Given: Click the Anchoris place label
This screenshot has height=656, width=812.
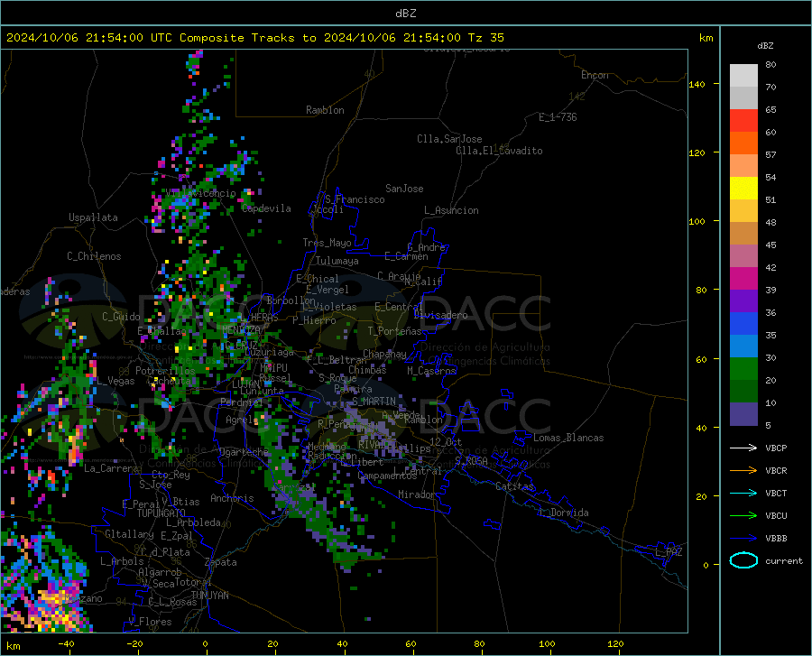Looking at the screenshot, I should click(232, 499).
